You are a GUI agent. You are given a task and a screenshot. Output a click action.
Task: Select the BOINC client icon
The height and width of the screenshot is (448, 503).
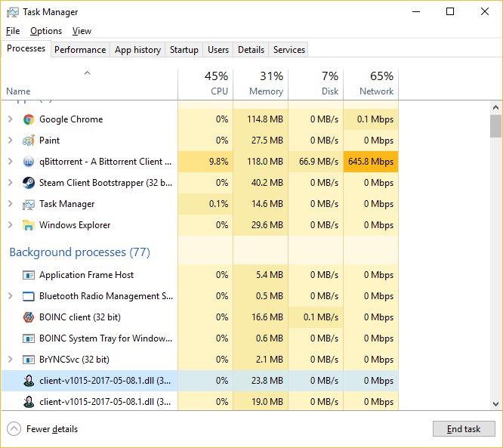pos(29,317)
